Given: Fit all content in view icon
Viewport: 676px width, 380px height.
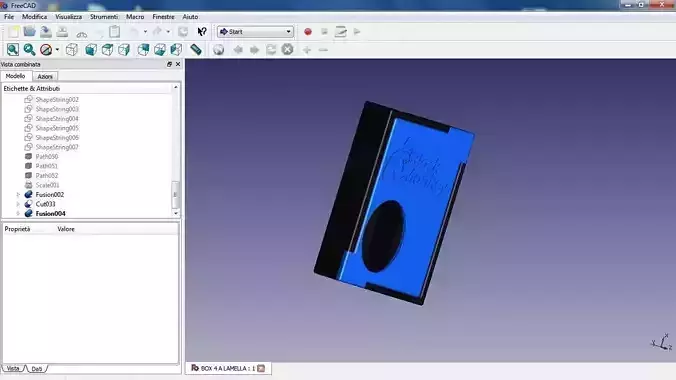Looking at the screenshot, I should 13,50.
